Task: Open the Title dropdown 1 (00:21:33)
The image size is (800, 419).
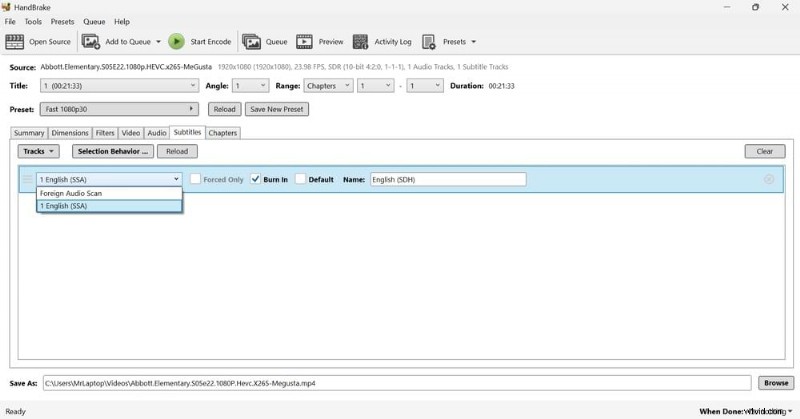Action: 119,86
